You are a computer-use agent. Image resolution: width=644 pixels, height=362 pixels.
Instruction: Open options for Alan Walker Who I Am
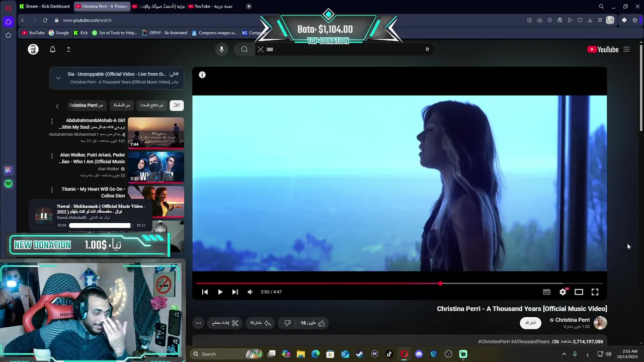[x=52, y=156]
